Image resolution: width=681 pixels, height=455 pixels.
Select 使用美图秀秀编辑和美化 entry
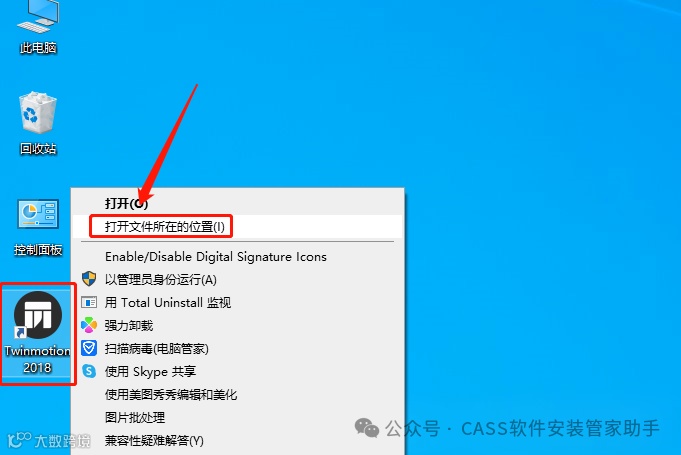171,395
